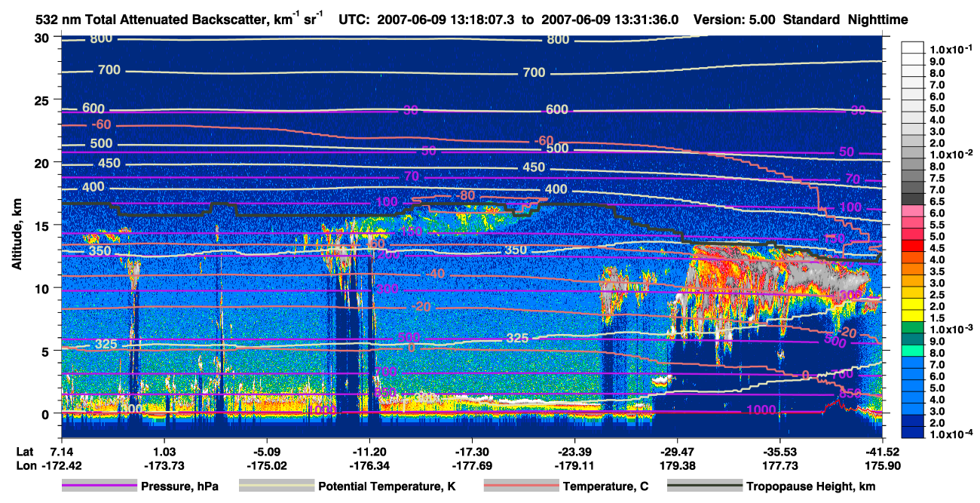Click latitude value -41.52
Screen dimensions: 980x503
coord(882,451)
